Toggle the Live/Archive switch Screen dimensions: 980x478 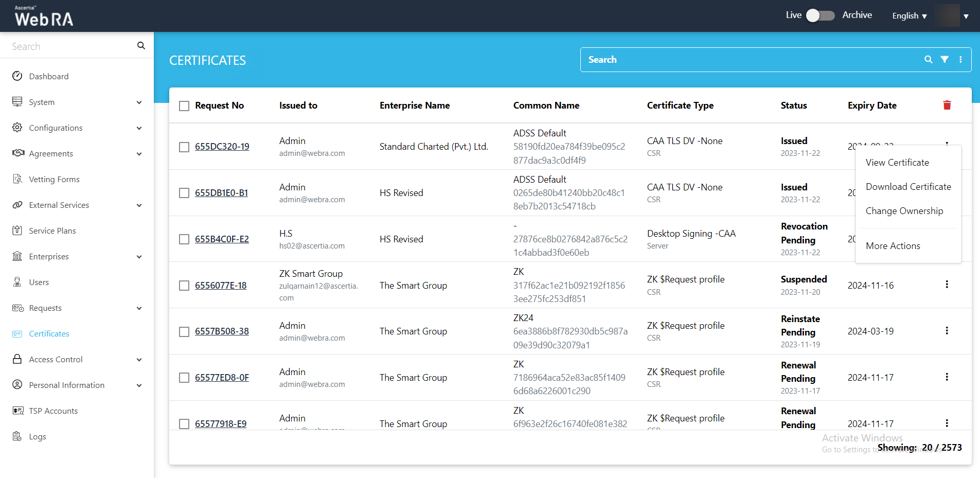click(x=820, y=15)
